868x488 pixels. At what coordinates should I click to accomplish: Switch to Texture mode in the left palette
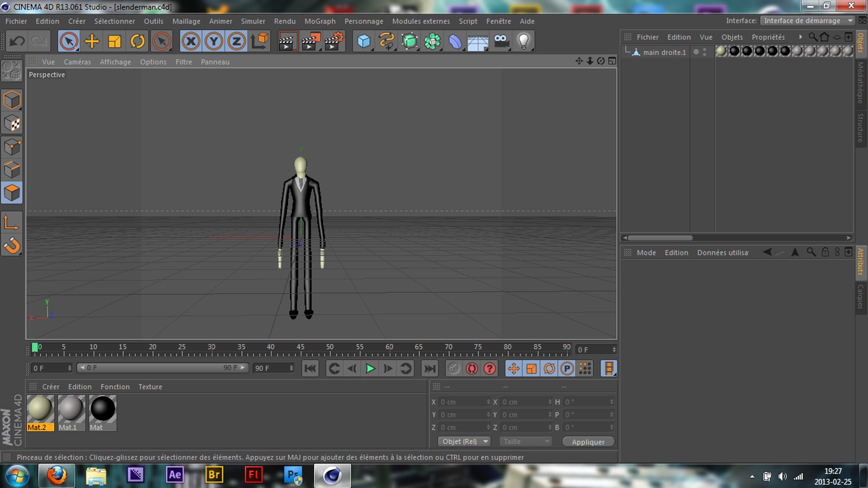[12, 123]
